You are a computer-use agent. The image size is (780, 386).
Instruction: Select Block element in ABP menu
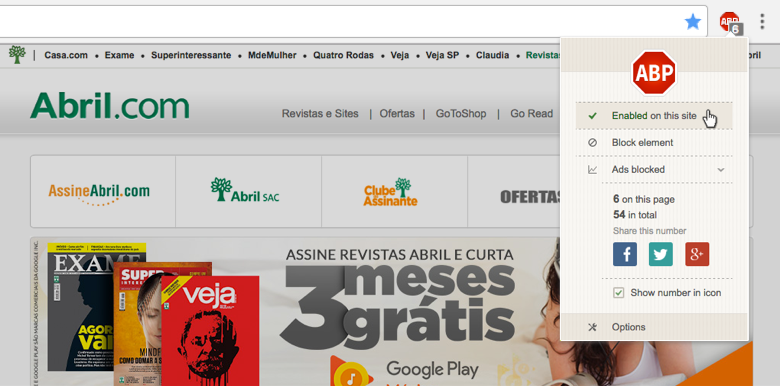click(x=654, y=143)
